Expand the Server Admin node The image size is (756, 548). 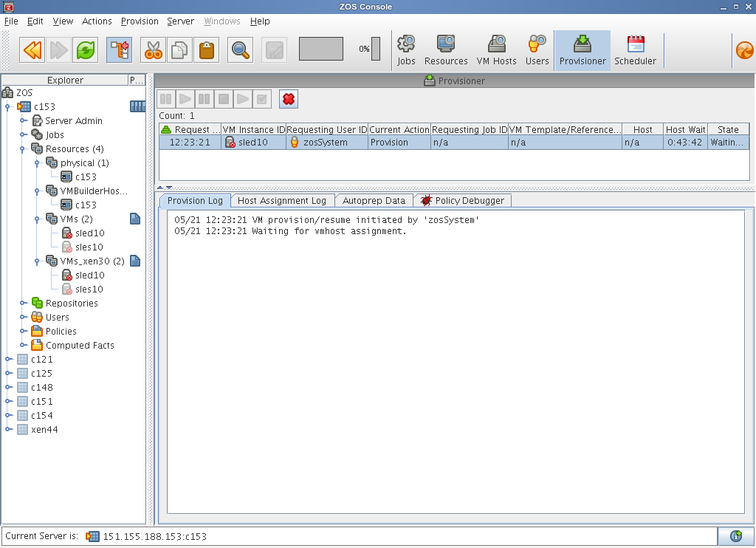pyautogui.click(x=23, y=120)
